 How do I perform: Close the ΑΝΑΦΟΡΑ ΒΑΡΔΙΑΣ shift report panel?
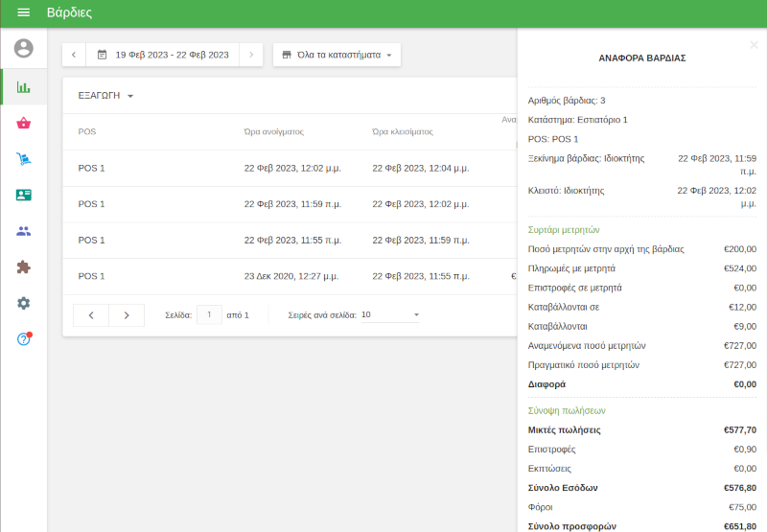754,44
